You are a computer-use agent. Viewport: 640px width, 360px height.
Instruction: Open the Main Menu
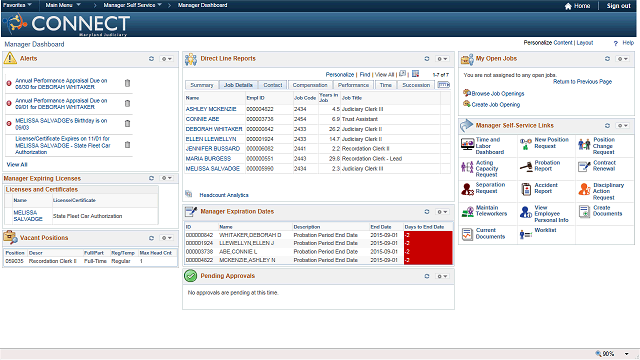tap(63, 5)
